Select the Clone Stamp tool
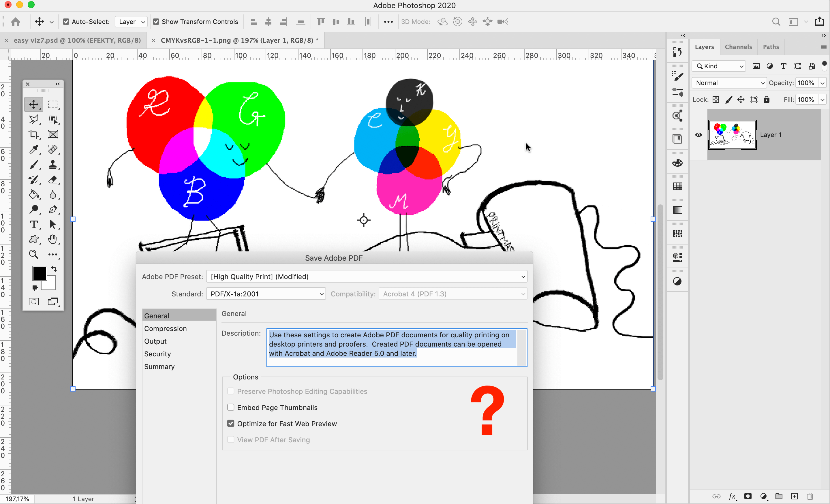Screen dimensions: 830x504 (53, 164)
